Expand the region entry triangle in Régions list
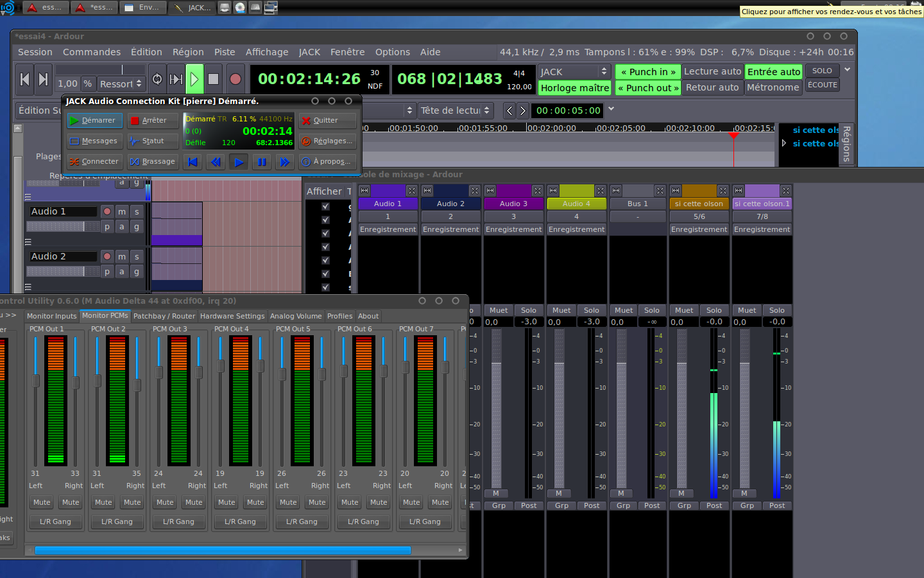924x578 pixels. (784, 143)
